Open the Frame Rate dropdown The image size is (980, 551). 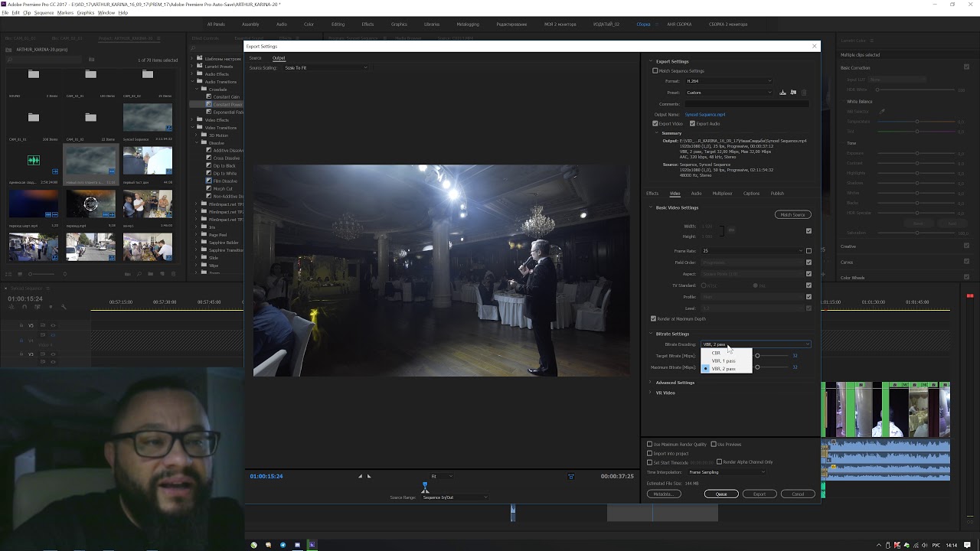point(751,251)
